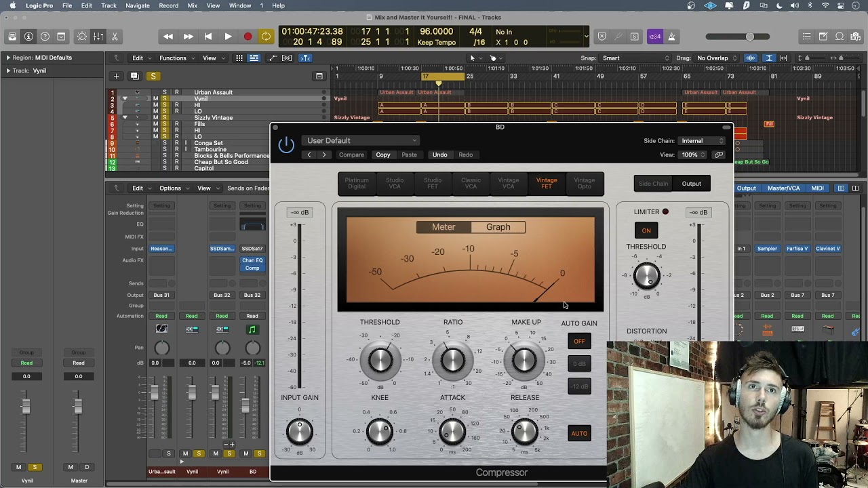Screen dimensions: 868x488
Task: Open the Library button in control bar
Action: 12,37
